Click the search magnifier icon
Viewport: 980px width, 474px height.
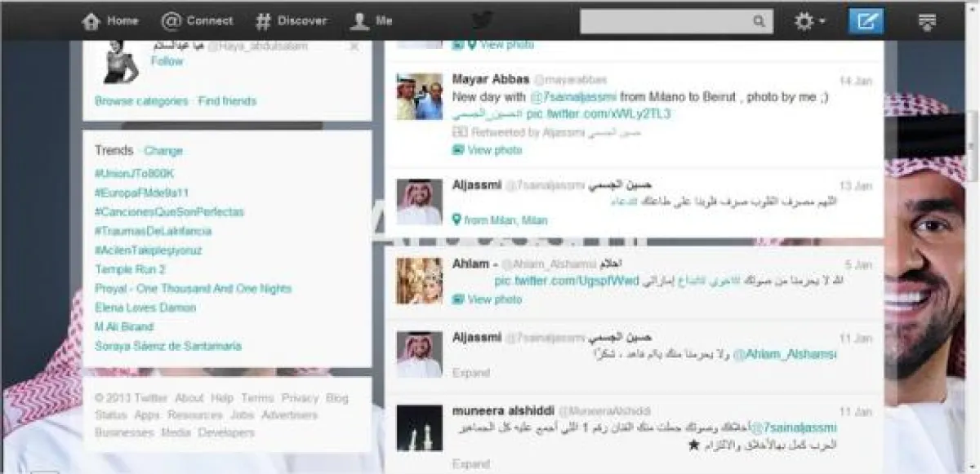coord(759,21)
